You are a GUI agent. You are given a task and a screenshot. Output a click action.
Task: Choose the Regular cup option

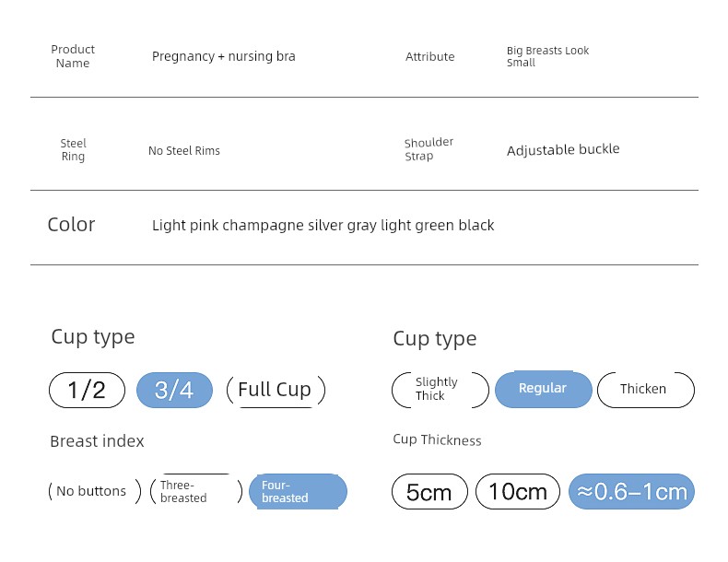point(544,389)
